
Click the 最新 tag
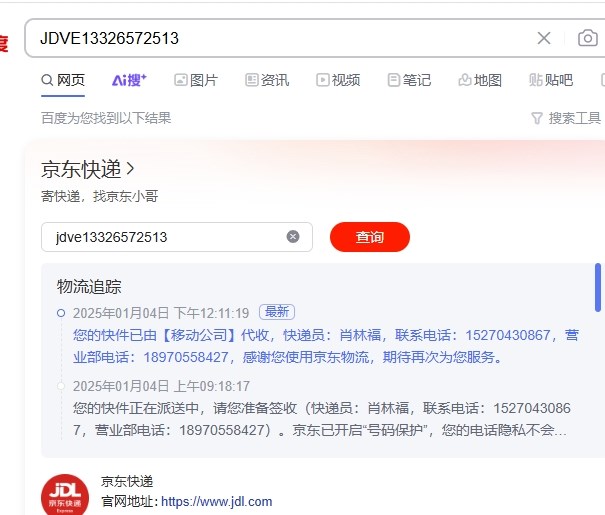coord(277,312)
